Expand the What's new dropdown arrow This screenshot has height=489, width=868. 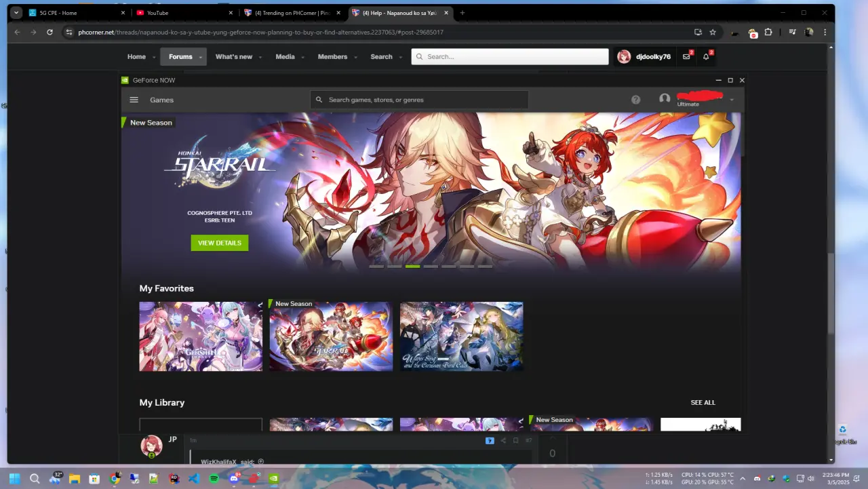pos(261,58)
